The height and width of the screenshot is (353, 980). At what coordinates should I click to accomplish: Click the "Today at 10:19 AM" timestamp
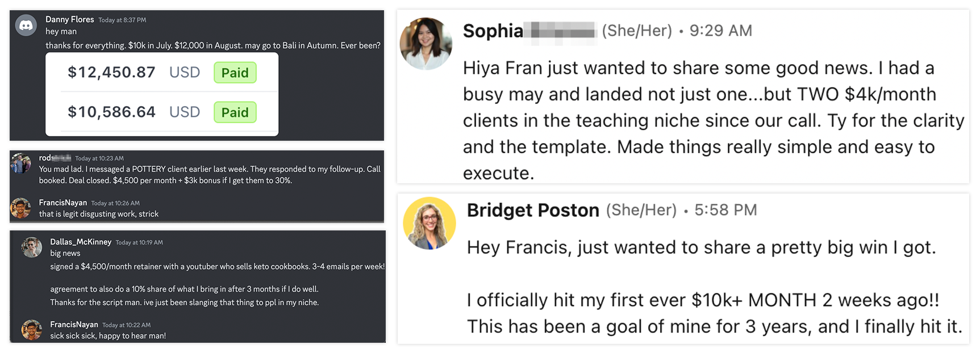[x=139, y=242]
